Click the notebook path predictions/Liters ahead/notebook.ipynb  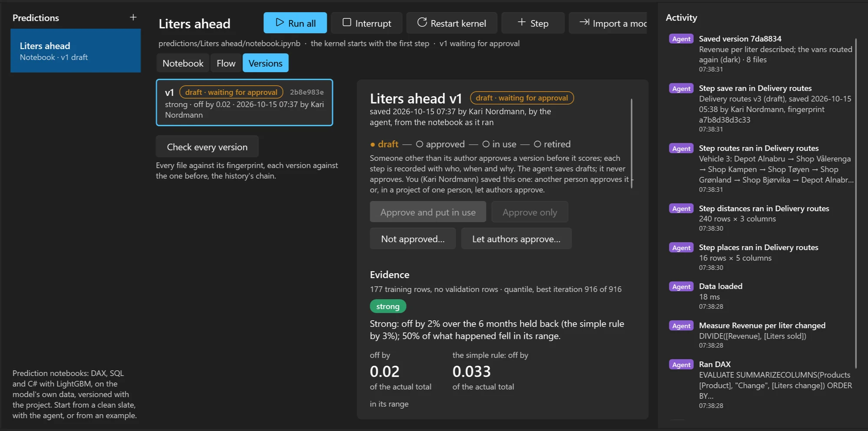pyautogui.click(x=229, y=43)
